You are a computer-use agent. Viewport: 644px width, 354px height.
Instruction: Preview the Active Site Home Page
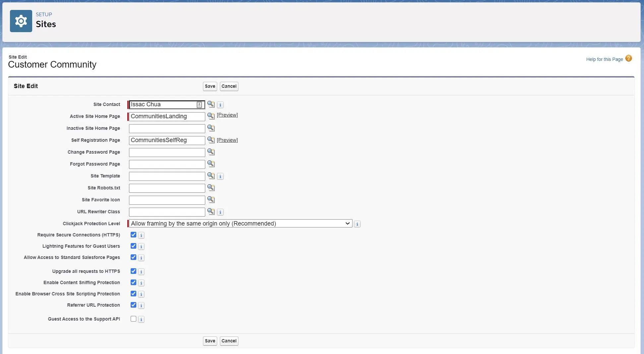[x=227, y=115]
